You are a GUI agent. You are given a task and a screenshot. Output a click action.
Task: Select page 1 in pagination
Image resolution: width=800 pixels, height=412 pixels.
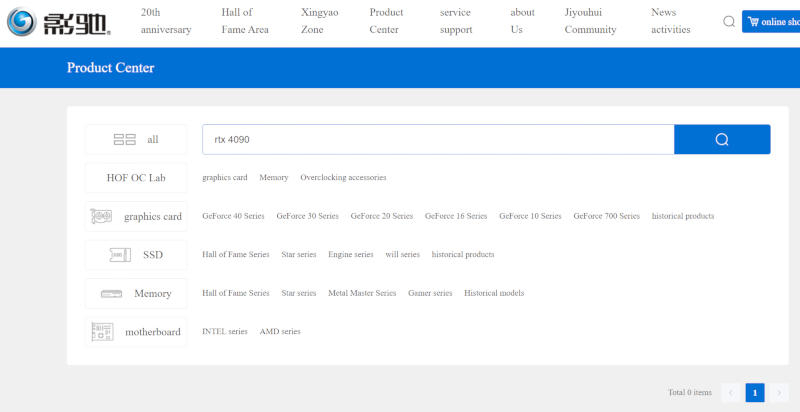755,393
